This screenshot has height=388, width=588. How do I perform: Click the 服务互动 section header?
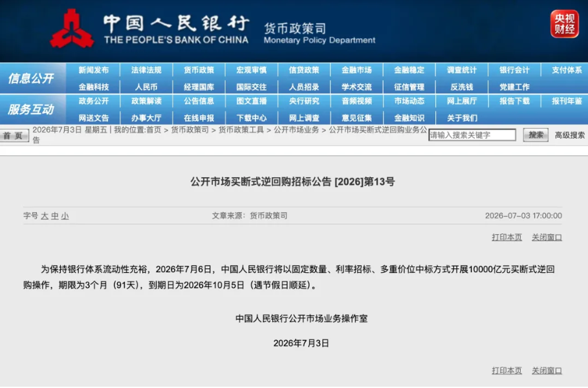31,109
